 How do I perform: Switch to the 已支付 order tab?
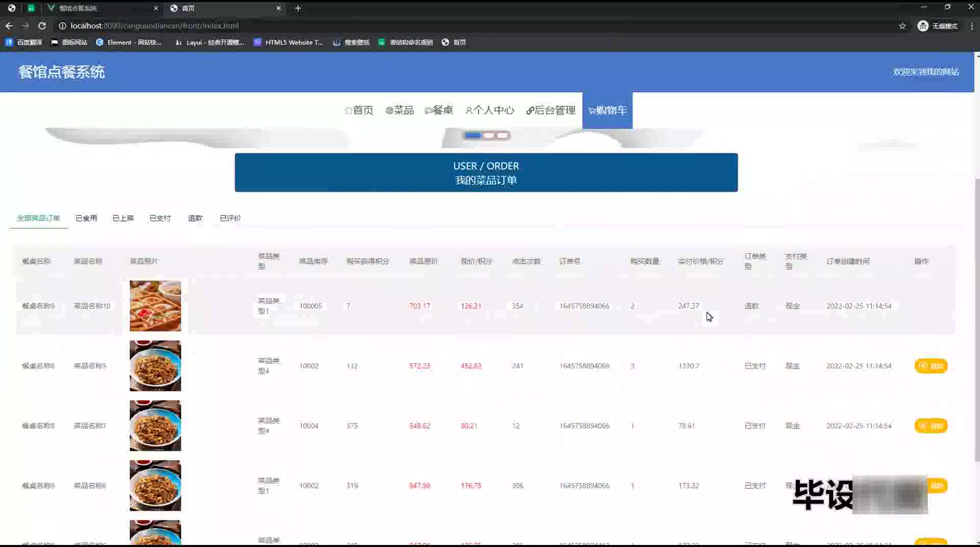coord(160,218)
